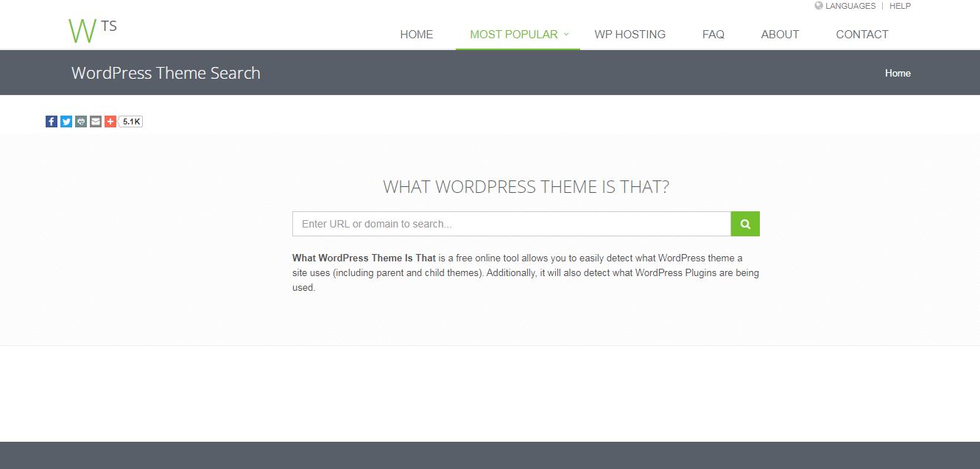Click the green search magnifier icon

coord(744,223)
